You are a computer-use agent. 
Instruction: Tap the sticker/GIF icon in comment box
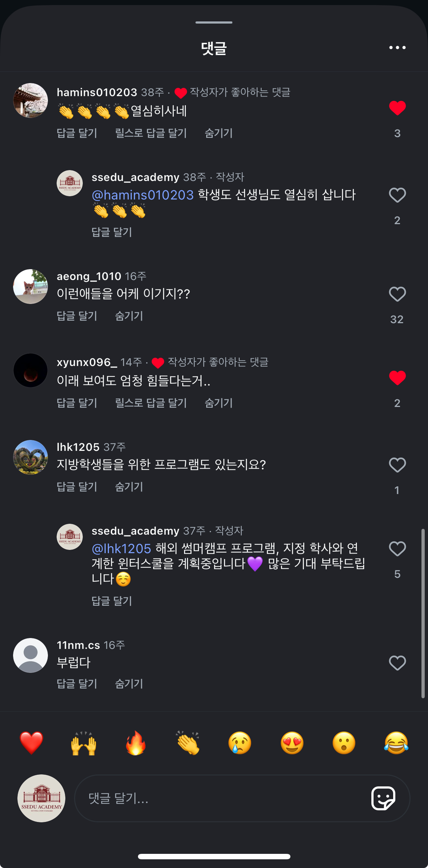(x=383, y=798)
